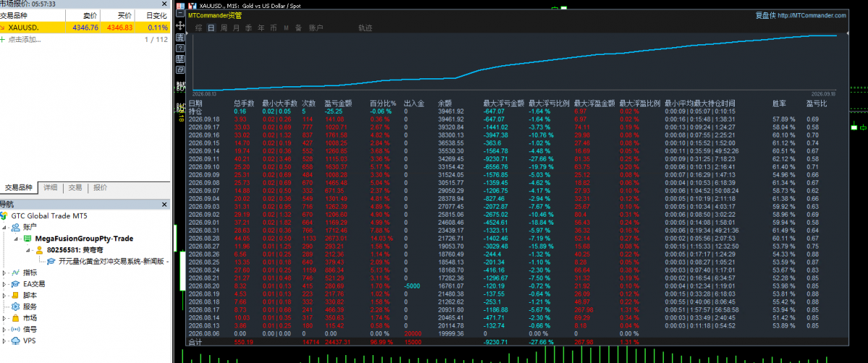Expand the VPS tree node
868x363 pixels.
click(5, 341)
